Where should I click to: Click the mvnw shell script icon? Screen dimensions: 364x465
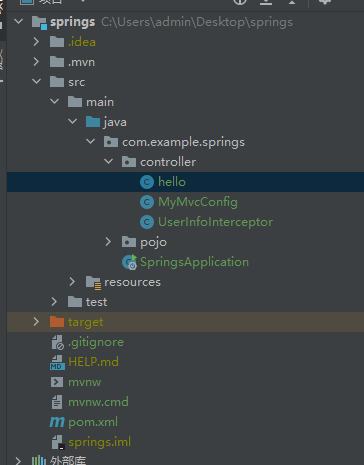pos(57,382)
